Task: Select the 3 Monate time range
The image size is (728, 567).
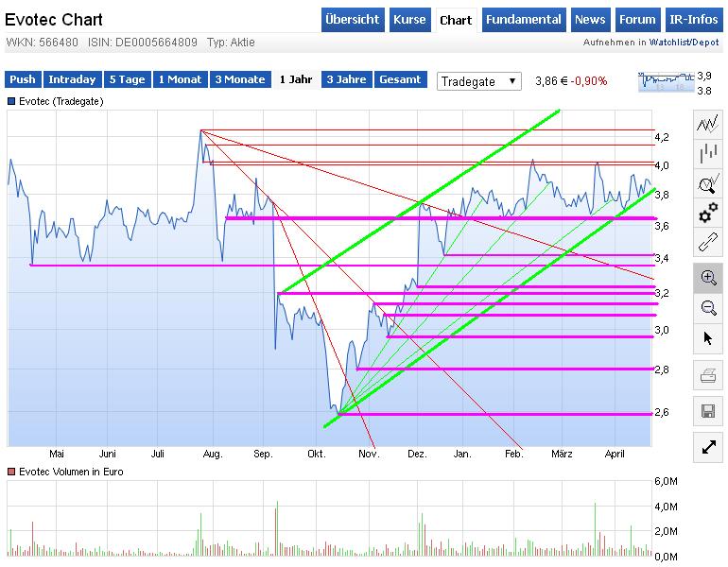Action: click(240, 79)
